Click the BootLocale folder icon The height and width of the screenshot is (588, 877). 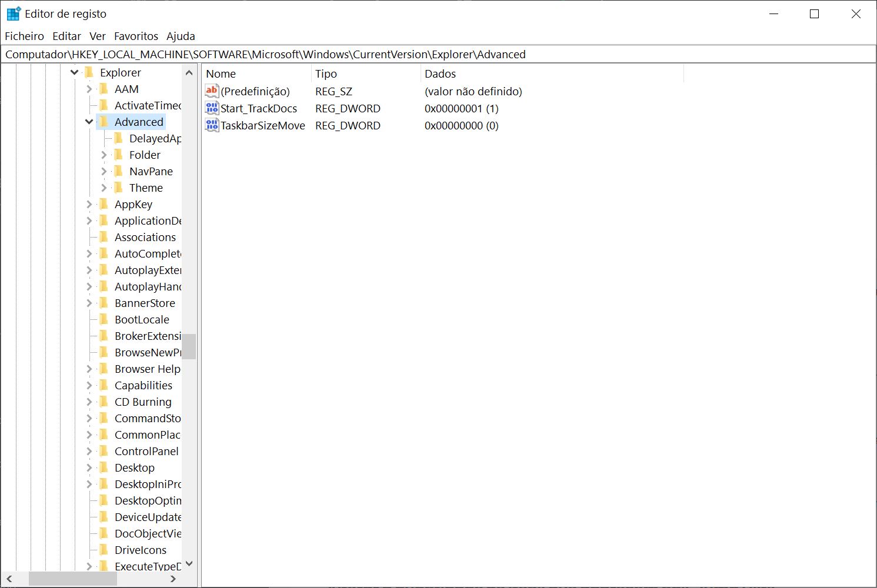coord(104,319)
